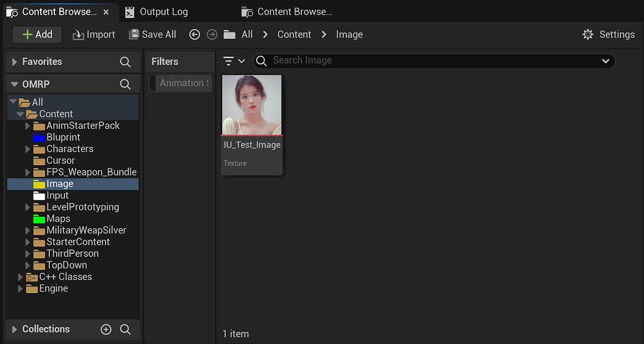Click the Engine folder label
Viewport: 644px width, 344px height.
pyautogui.click(x=54, y=289)
